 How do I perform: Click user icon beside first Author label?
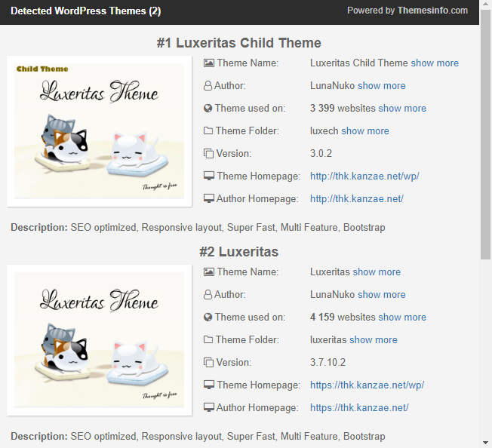208,86
